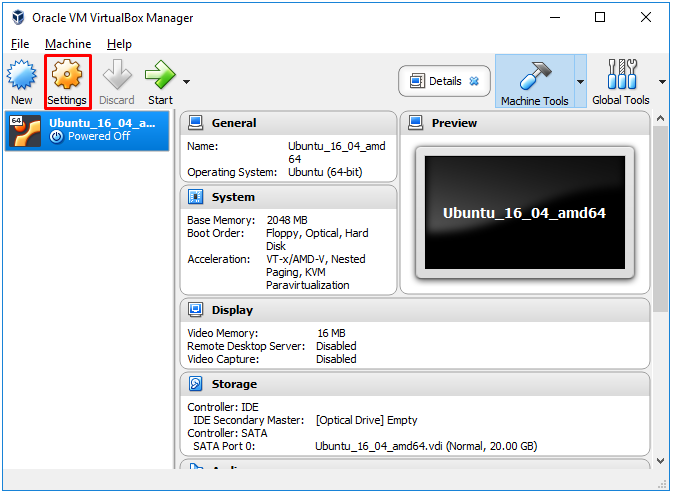Click the Display section icon
The image size is (674, 496).
(x=196, y=309)
